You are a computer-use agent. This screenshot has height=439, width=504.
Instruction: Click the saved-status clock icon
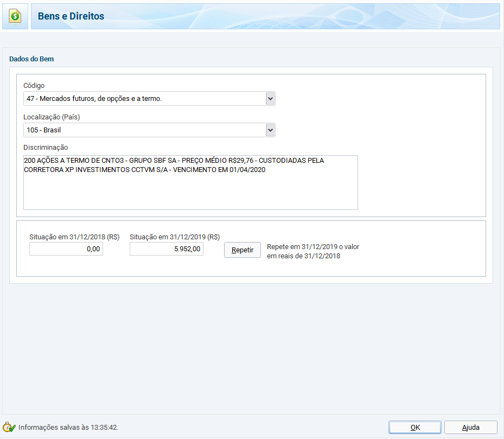(x=9, y=427)
